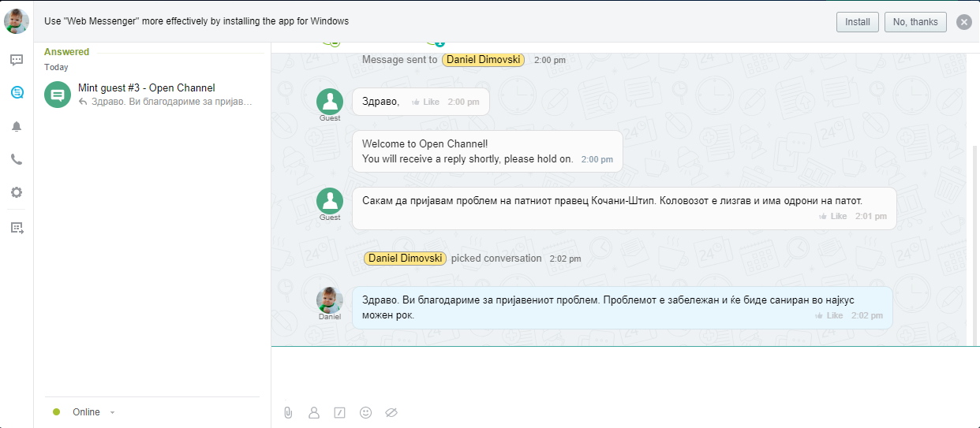Open the slash commands icon
Viewport: 980px width, 428px height.
(x=339, y=412)
